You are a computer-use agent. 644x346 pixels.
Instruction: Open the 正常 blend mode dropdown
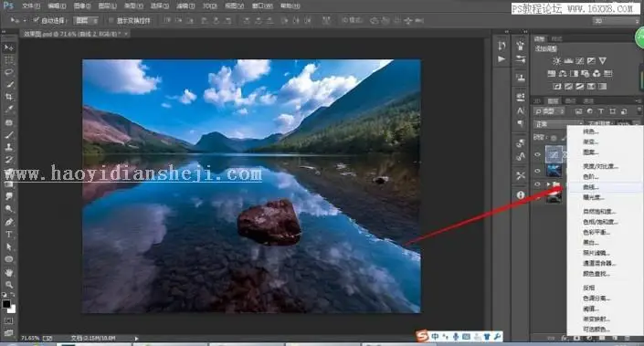558,123
